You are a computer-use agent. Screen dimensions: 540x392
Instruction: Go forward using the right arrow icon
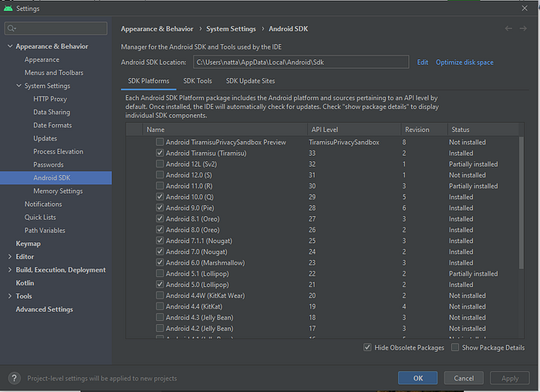pos(523,29)
